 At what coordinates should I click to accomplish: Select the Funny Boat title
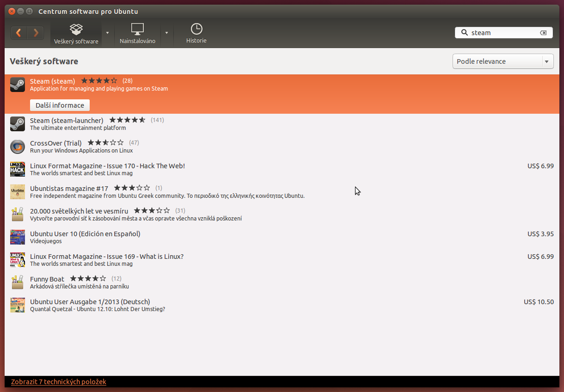(47, 279)
